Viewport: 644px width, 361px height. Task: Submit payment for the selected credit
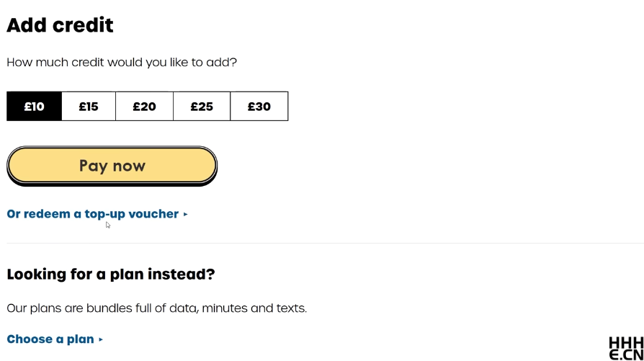[x=112, y=166]
